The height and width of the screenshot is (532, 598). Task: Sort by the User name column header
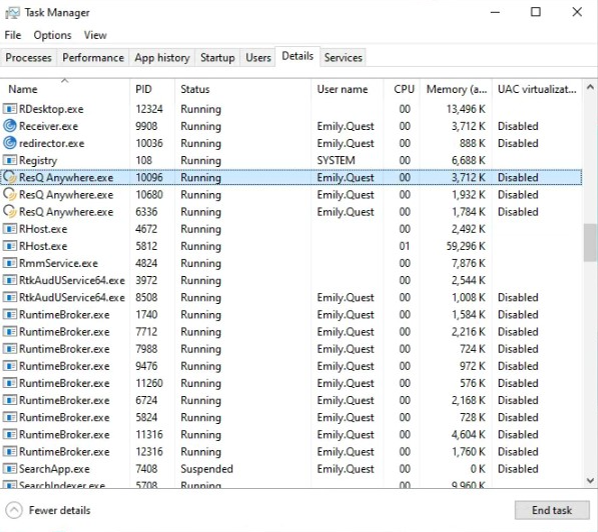347,89
